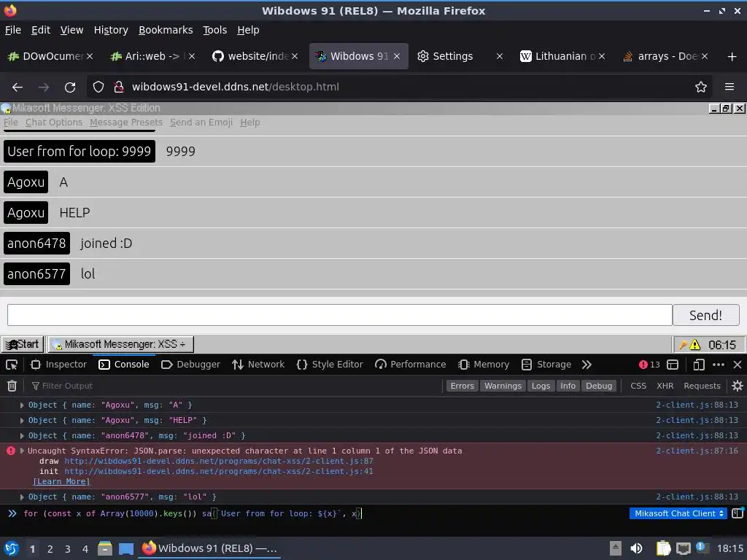The height and width of the screenshot is (560, 747).
Task: Open the Firefox Bookmarks menu
Action: point(166,30)
